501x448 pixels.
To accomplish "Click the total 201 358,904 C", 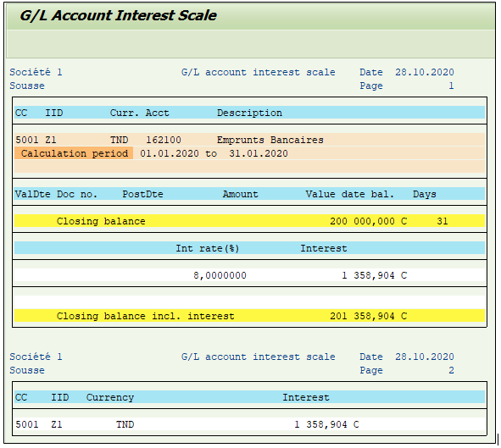I will [x=369, y=316].
